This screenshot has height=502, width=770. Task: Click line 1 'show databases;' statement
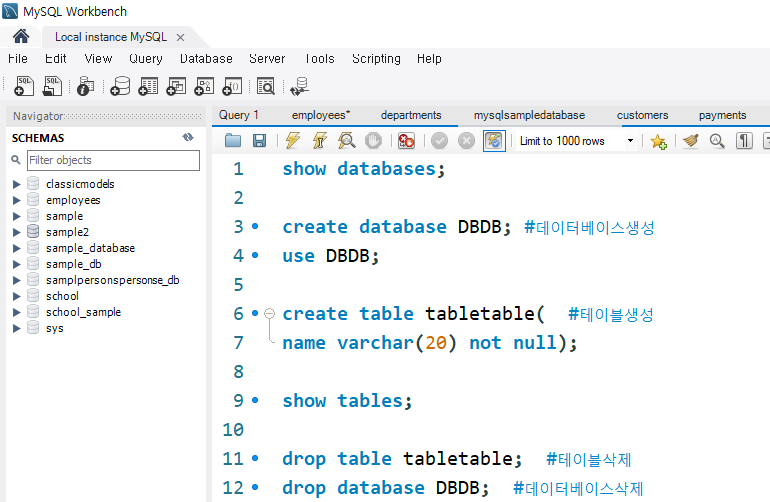click(x=364, y=169)
